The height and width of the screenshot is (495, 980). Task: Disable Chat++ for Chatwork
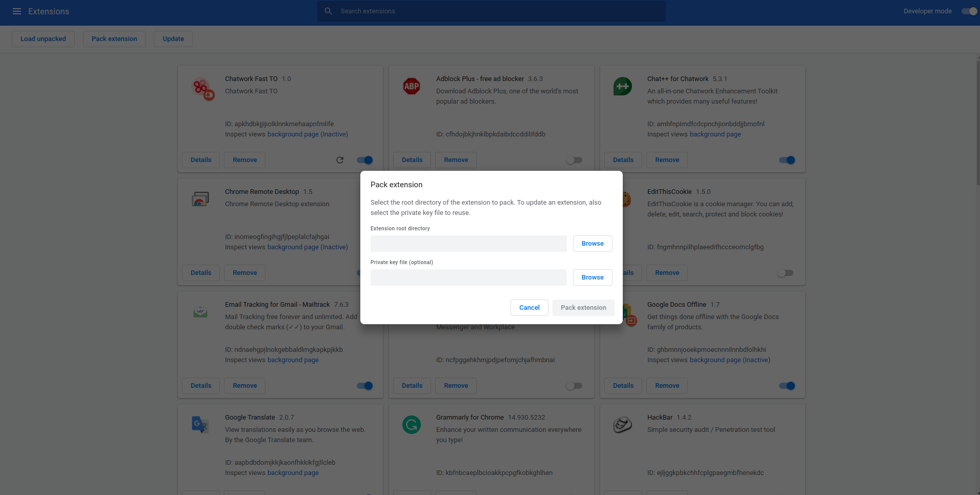787,160
